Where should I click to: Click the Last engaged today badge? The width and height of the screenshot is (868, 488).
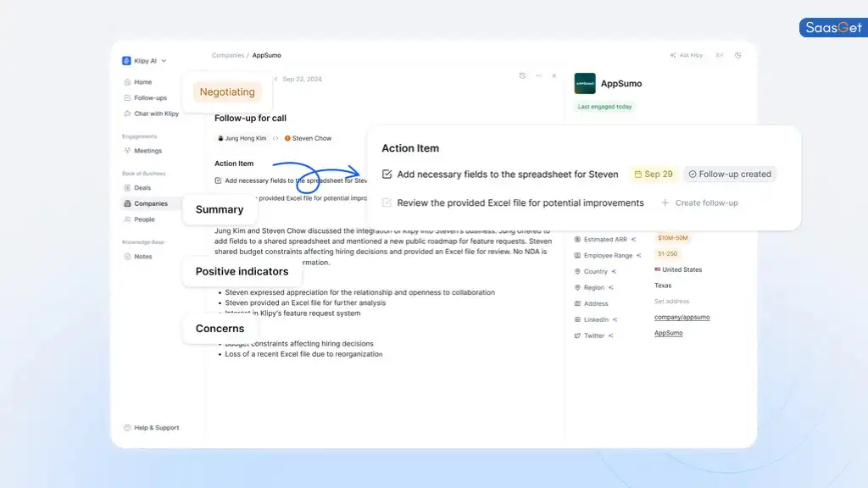604,107
